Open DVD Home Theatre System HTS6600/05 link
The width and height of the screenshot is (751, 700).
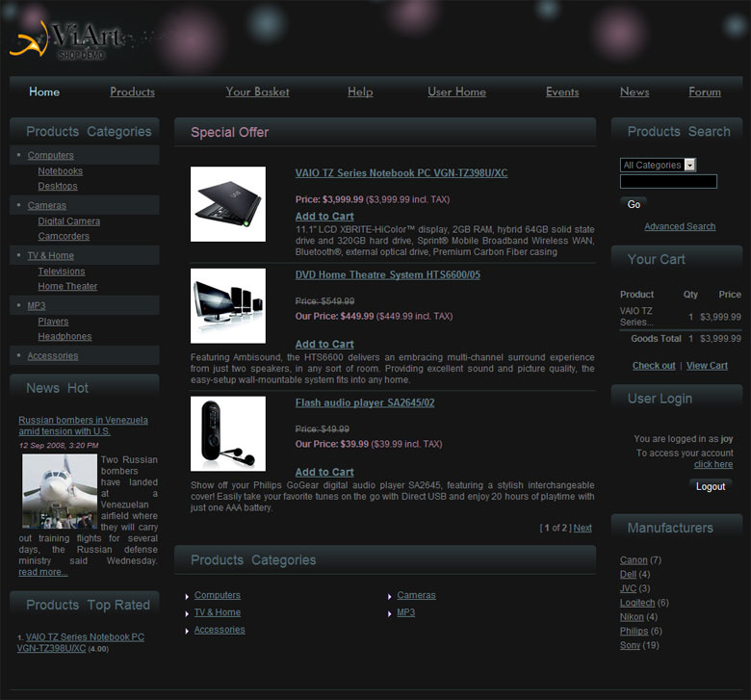coord(387,275)
